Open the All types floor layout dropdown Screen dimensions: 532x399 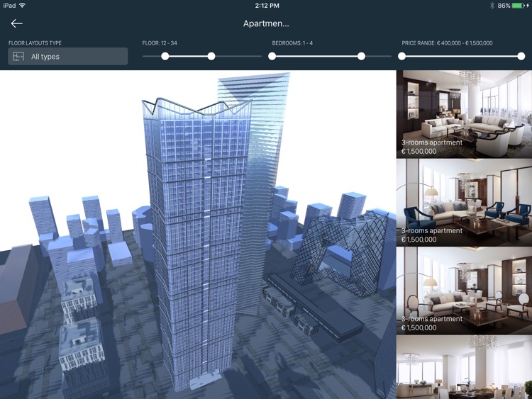[x=68, y=56]
